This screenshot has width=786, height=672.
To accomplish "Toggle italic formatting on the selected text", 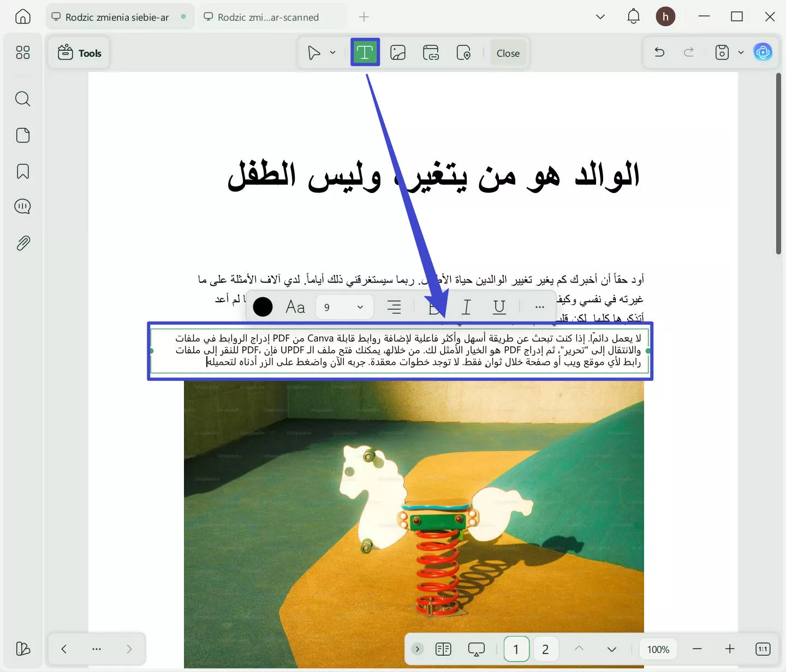I will click(466, 307).
